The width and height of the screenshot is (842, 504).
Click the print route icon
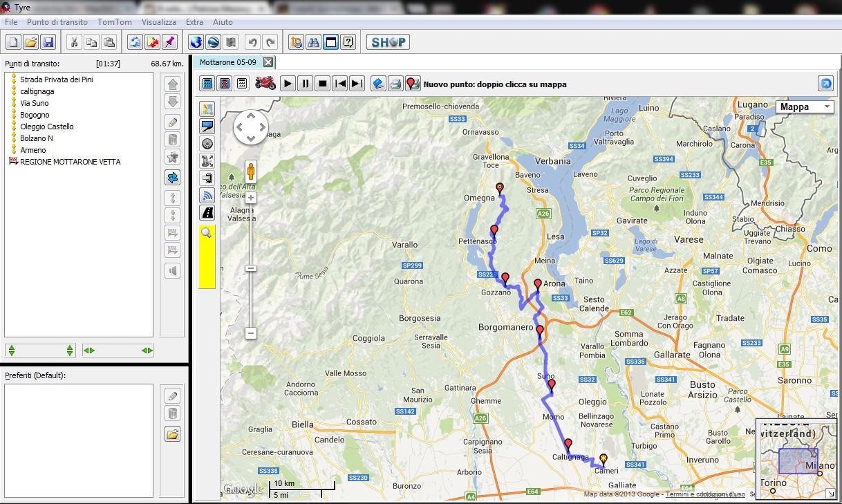click(395, 84)
